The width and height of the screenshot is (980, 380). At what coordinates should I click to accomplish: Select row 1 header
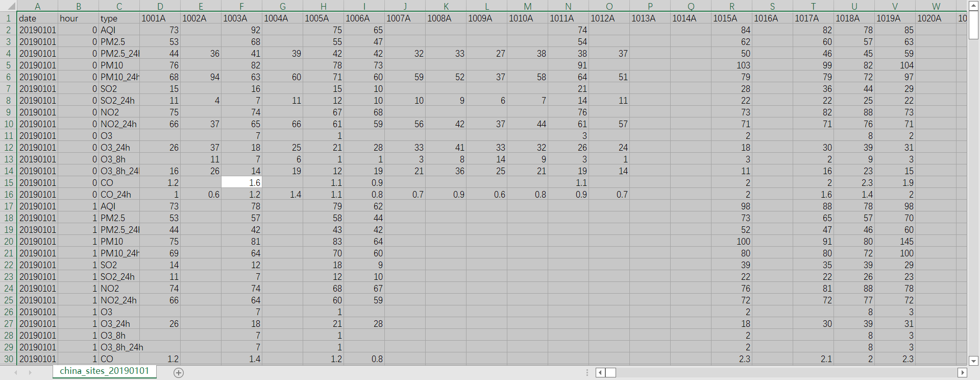(x=9, y=18)
